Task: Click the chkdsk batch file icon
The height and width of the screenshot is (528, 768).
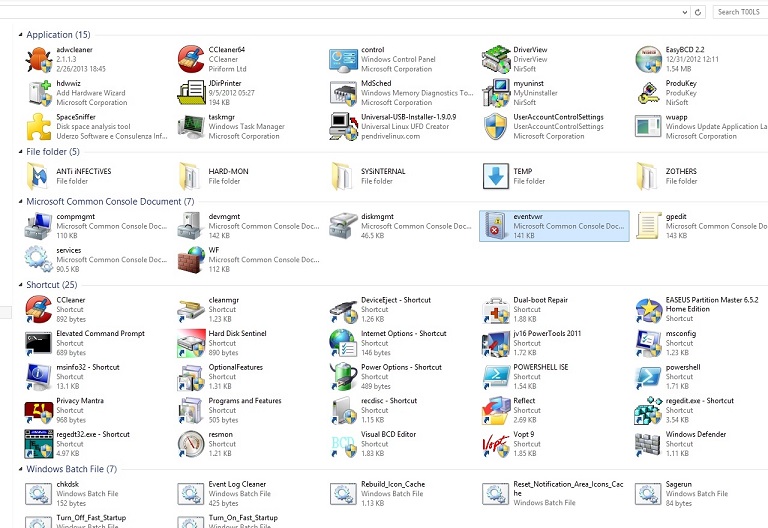Action: (39, 494)
